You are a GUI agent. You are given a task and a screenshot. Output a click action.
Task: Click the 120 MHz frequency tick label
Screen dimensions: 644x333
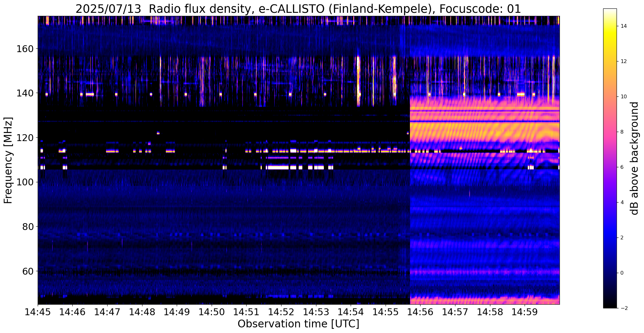click(25, 138)
